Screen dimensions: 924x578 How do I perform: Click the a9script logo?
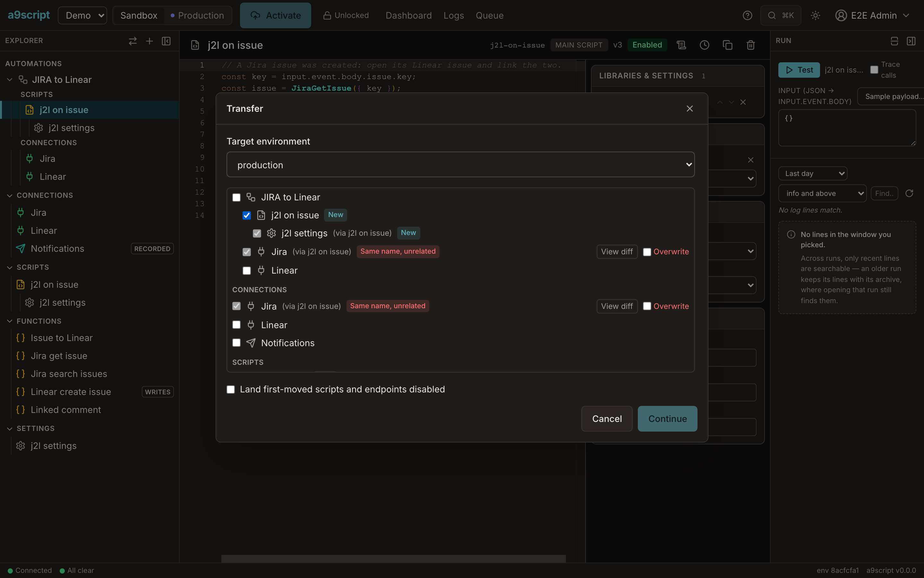29,15
